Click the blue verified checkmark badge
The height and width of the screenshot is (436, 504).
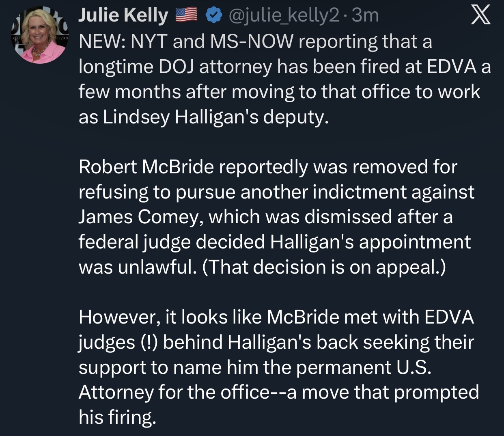pyautogui.click(x=213, y=16)
